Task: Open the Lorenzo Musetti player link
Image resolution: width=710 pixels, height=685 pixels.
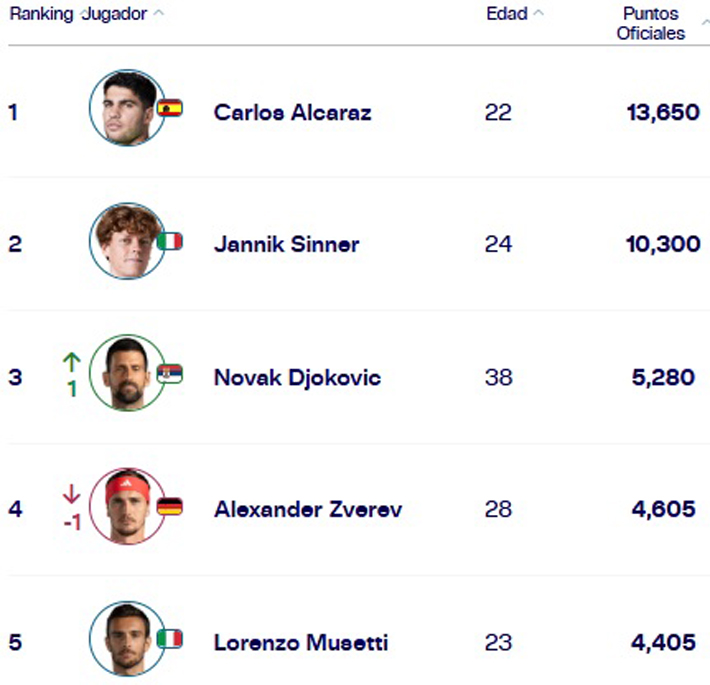Action: point(301,642)
